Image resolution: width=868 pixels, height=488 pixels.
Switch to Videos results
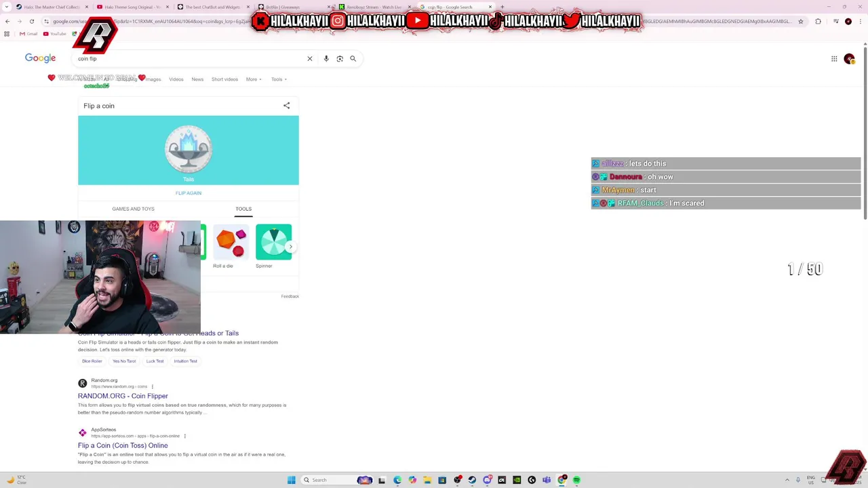tap(176, 79)
